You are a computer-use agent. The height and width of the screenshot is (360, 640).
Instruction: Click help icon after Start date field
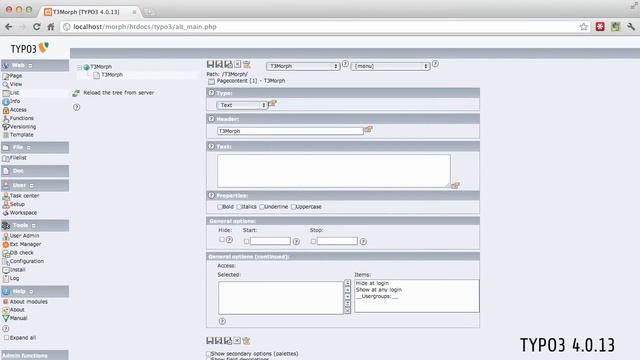pos(296,242)
